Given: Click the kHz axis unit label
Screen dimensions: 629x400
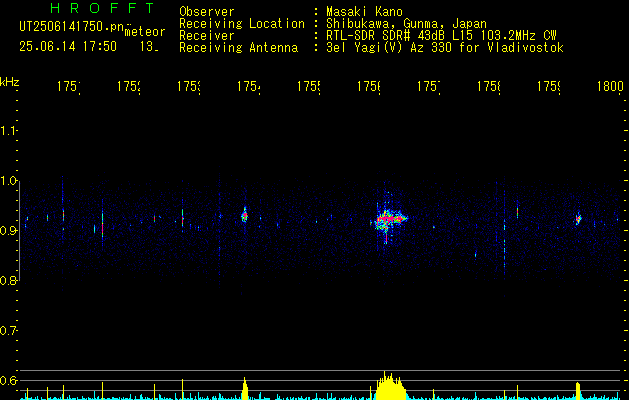Looking at the screenshot, I should [9, 82].
